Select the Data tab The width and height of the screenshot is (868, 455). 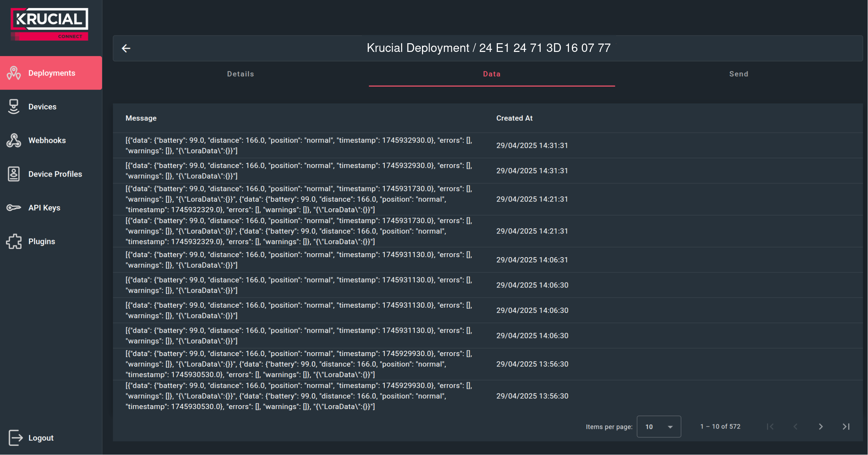point(491,74)
